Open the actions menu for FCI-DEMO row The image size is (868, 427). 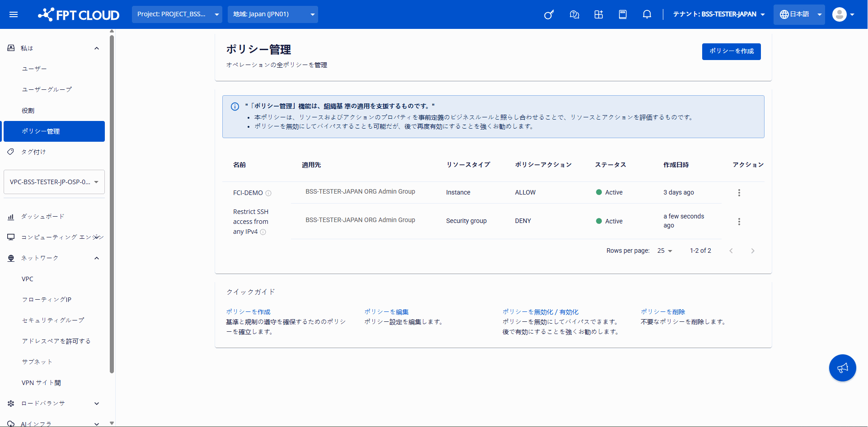(x=739, y=193)
